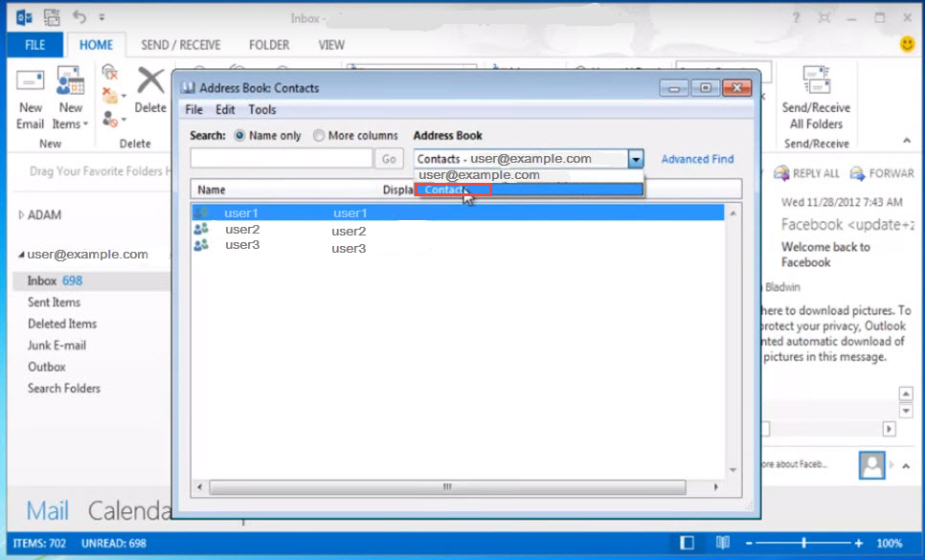Viewport: 925px width, 560px height.
Task: Open the Calendar navigation link
Action: [x=130, y=510]
